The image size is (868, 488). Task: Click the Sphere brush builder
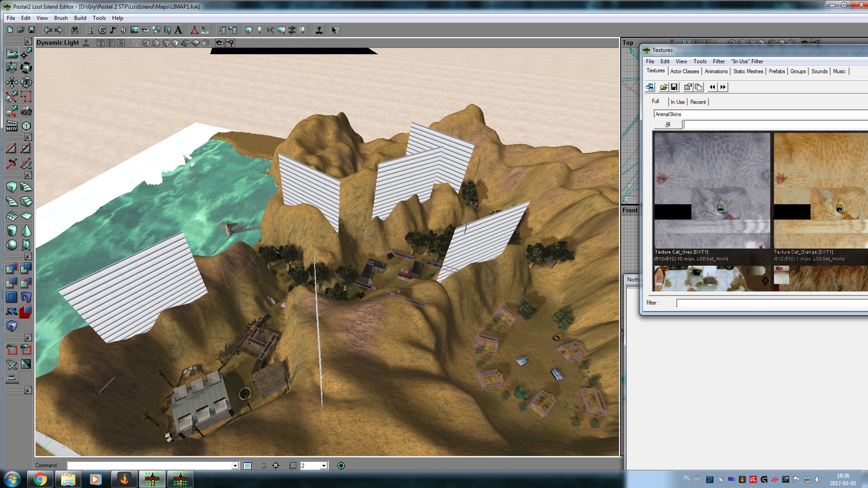pyautogui.click(x=12, y=245)
